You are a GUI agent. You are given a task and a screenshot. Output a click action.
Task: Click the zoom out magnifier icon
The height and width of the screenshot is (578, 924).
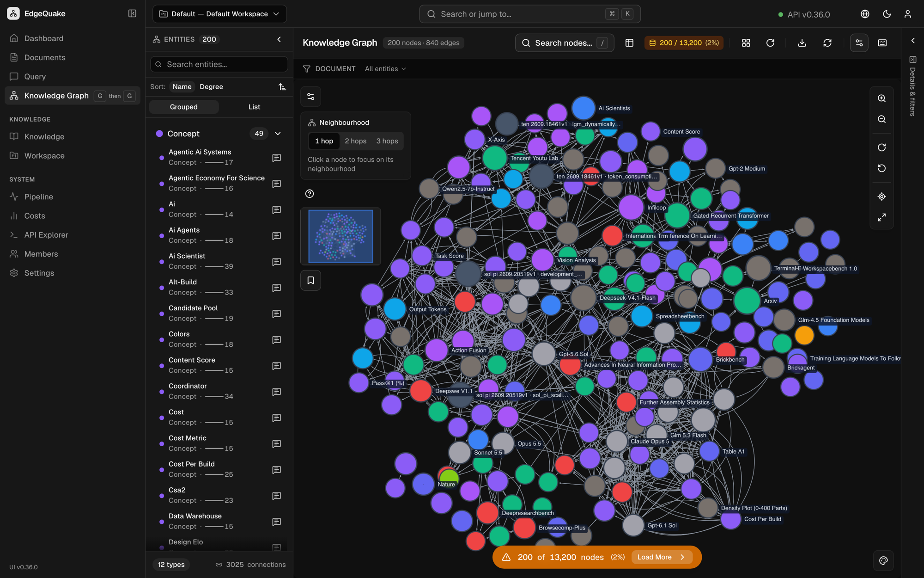(881, 119)
